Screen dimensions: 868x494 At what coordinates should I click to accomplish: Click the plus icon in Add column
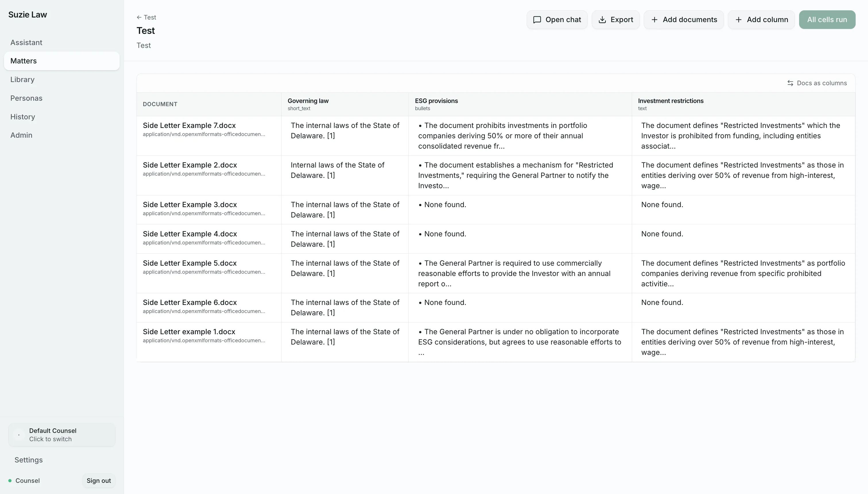738,20
